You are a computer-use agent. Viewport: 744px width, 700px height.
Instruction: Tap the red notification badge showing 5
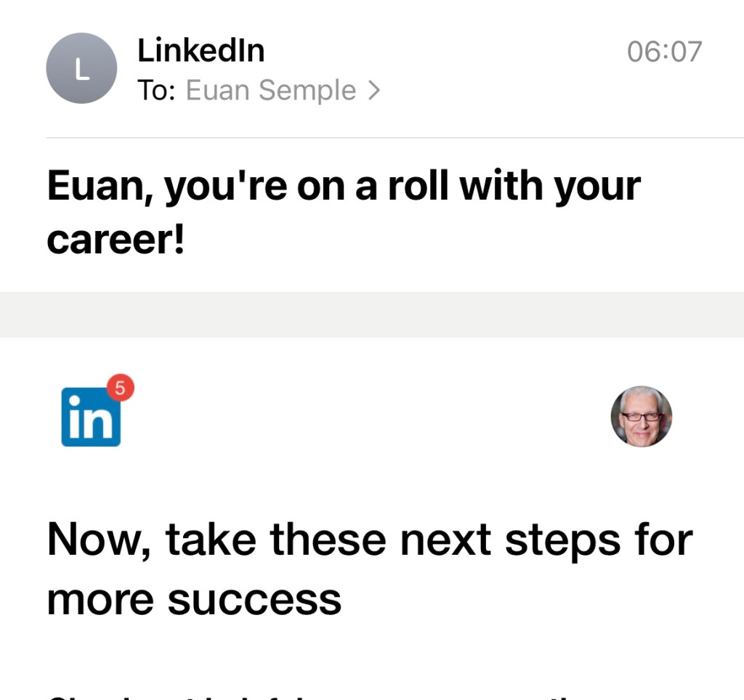pyautogui.click(x=121, y=388)
